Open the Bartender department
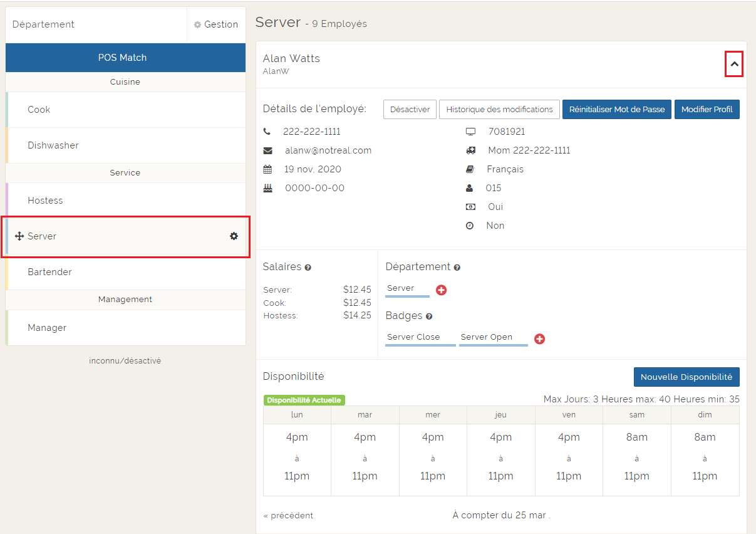This screenshot has height=534, width=756. [49, 272]
